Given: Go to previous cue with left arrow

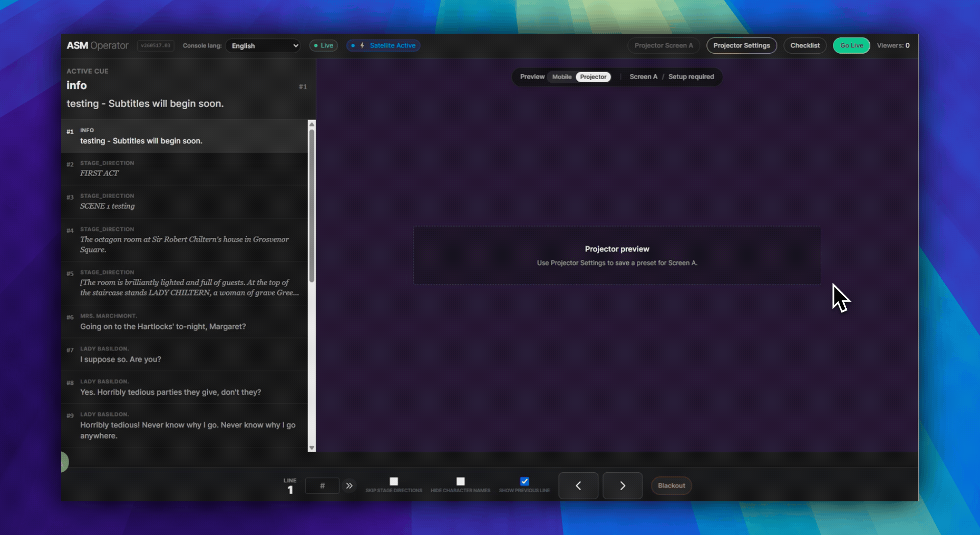Looking at the screenshot, I should pyautogui.click(x=578, y=485).
